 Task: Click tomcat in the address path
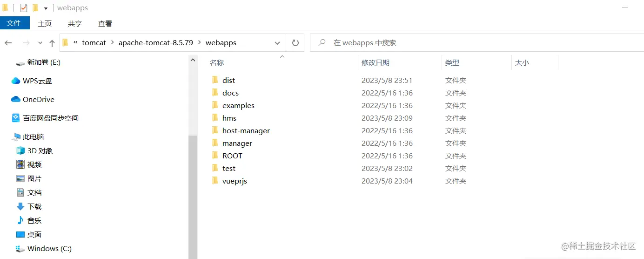click(94, 43)
